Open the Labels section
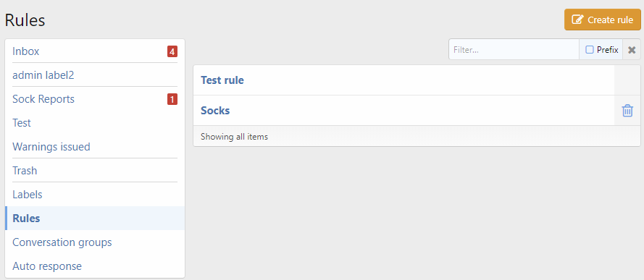This screenshot has width=644, height=280. tap(27, 194)
